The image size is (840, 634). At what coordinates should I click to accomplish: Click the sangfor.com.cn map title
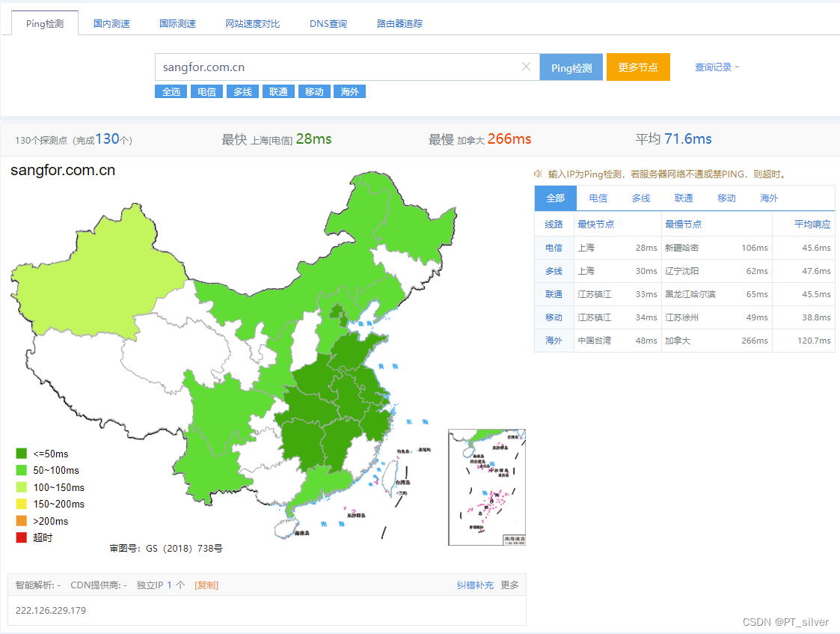[63, 171]
